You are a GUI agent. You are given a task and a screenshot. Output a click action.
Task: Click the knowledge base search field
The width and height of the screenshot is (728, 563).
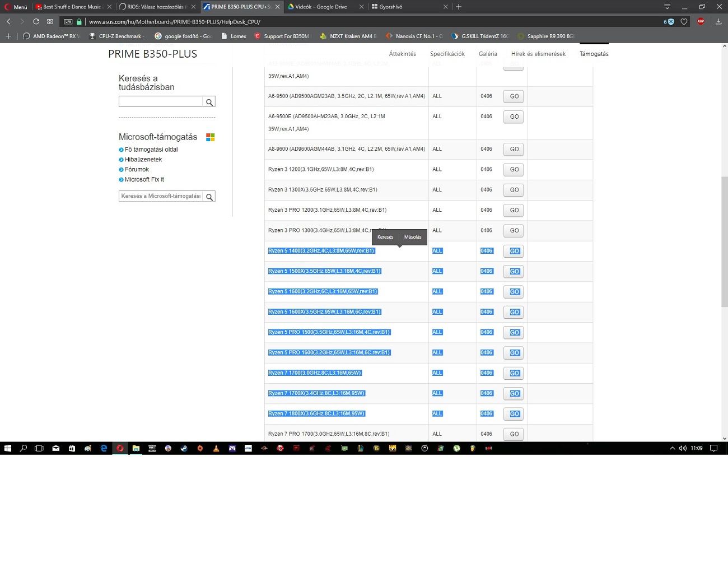point(161,101)
